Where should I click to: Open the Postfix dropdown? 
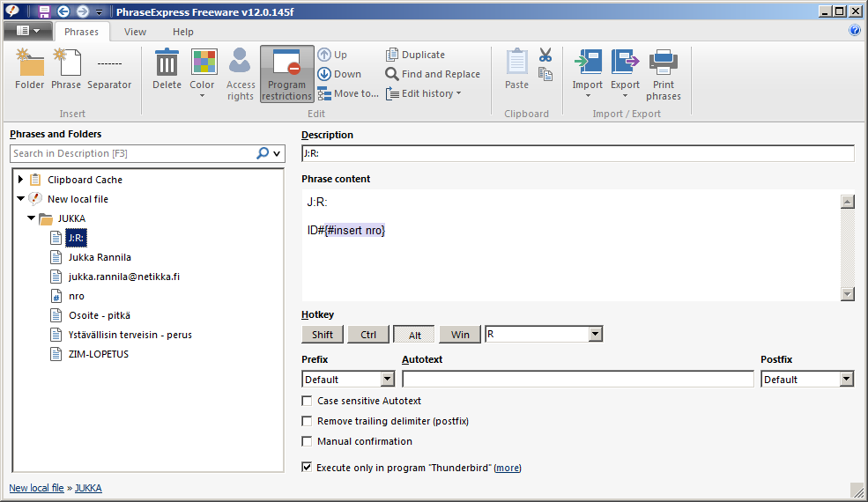847,379
